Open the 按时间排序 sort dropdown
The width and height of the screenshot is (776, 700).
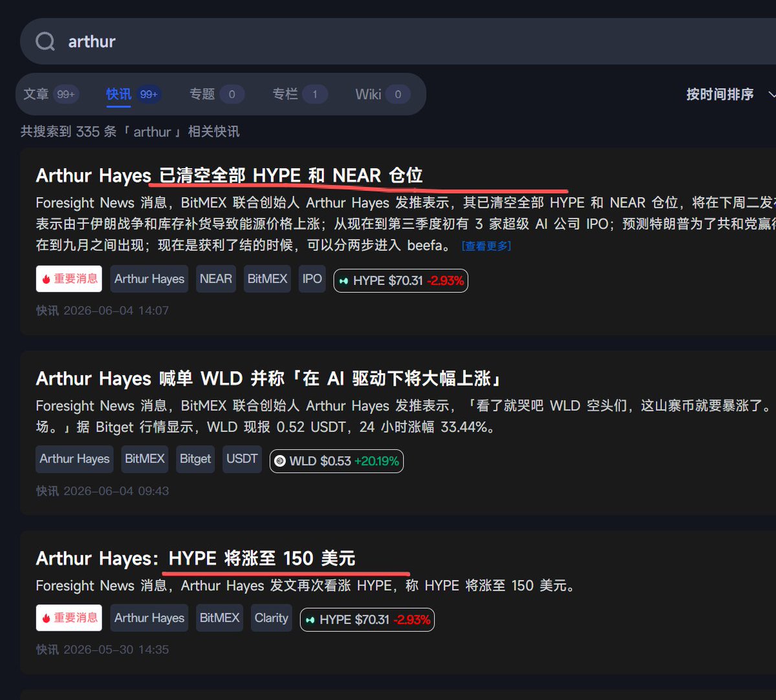[730, 94]
